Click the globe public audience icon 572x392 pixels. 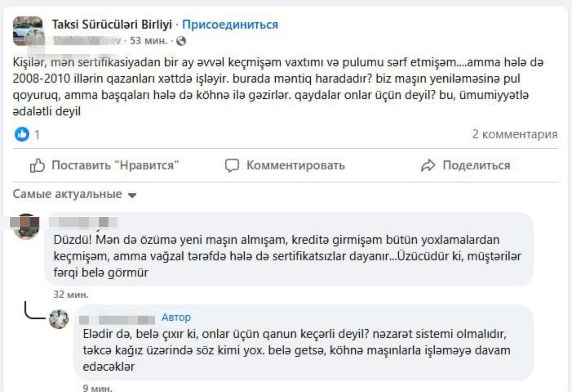pyautogui.click(x=181, y=41)
